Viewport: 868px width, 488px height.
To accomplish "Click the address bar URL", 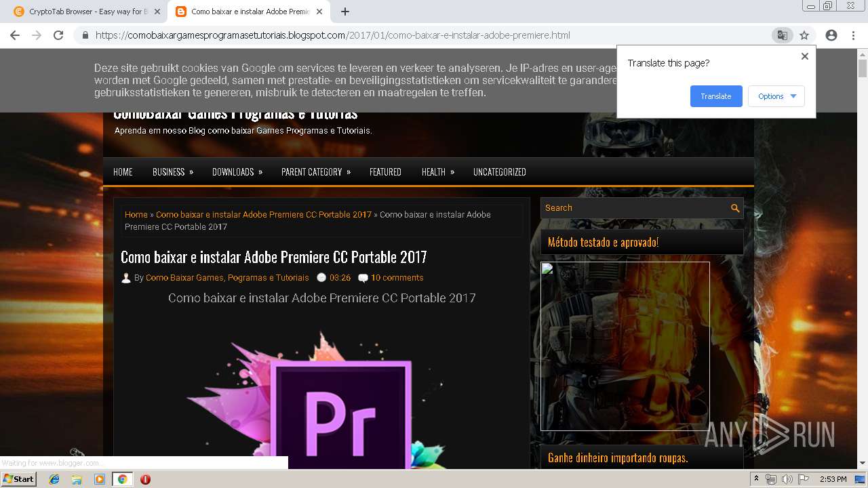I will click(332, 35).
